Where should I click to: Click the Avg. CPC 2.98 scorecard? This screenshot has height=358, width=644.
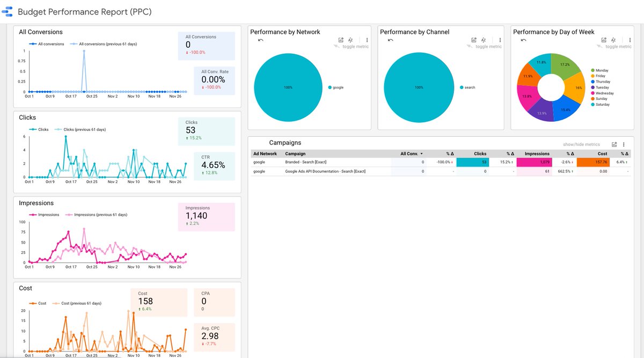(214, 337)
